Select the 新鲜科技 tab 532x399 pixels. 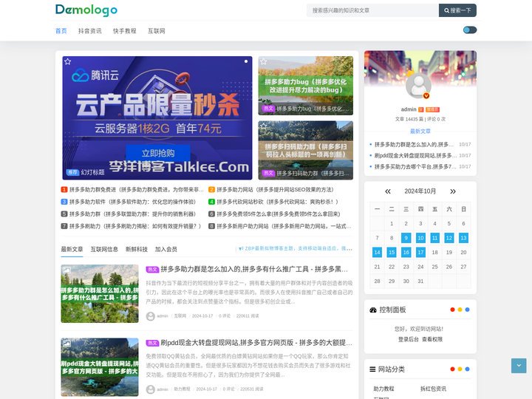137,250
